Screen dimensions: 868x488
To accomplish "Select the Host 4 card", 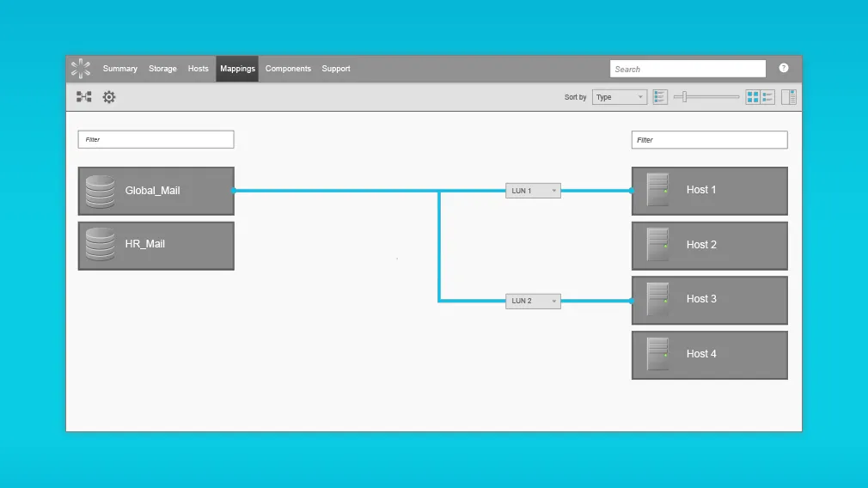I will pyautogui.click(x=710, y=355).
